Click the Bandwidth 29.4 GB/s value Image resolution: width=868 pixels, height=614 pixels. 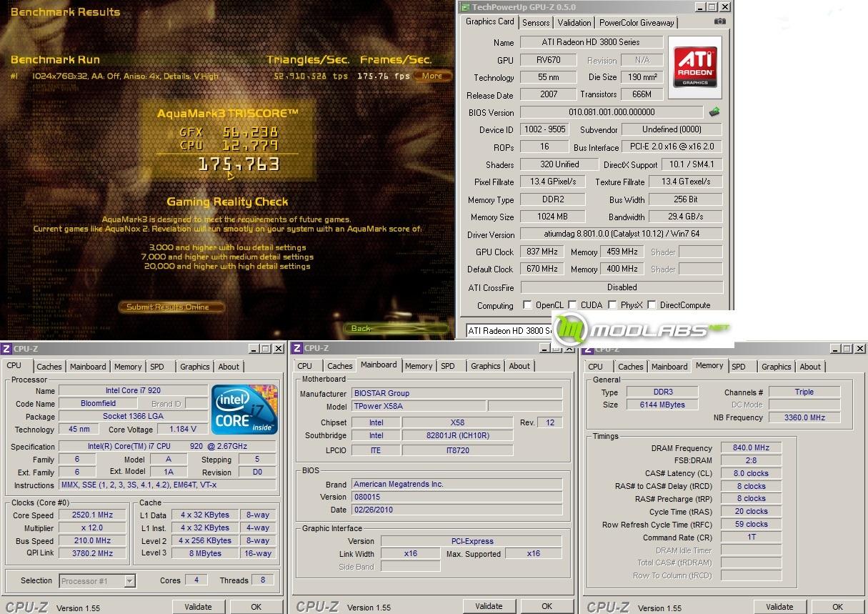click(686, 217)
